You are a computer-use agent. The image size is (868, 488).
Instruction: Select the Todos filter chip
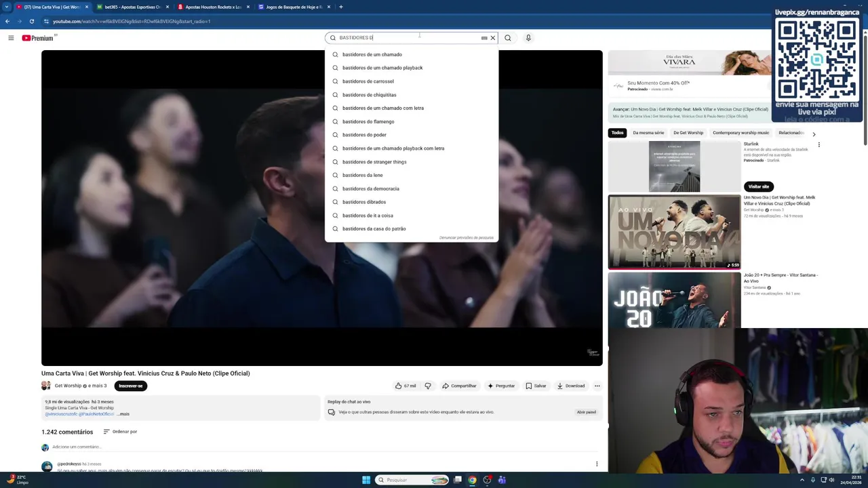pos(617,133)
